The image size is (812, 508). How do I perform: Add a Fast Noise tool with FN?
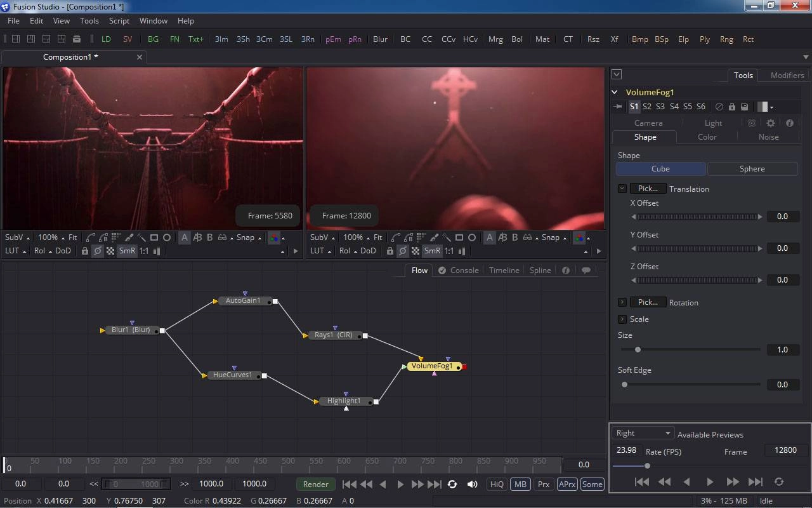pyautogui.click(x=174, y=39)
